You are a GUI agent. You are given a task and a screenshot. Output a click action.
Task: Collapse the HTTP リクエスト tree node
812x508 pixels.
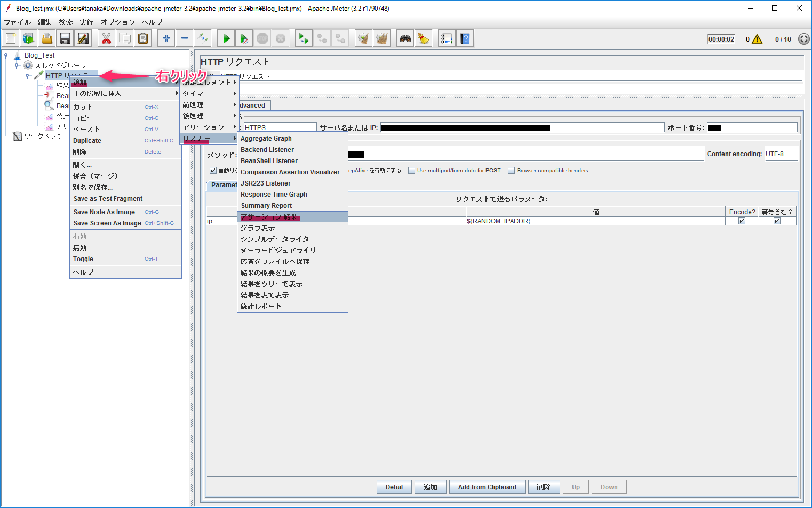pos(27,76)
